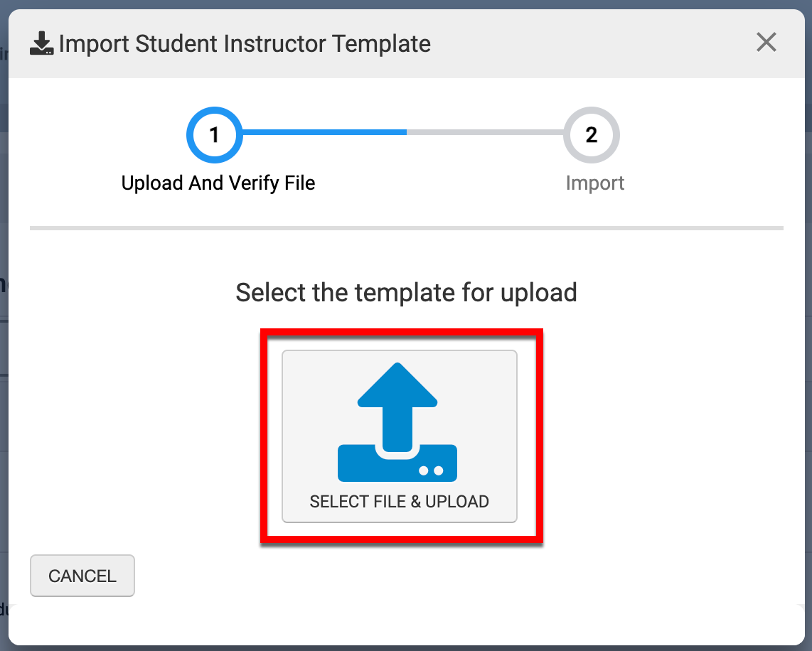This screenshot has height=651, width=812.
Task: Click the blue completed segment of the stepper line
Action: pyautogui.click(x=324, y=131)
